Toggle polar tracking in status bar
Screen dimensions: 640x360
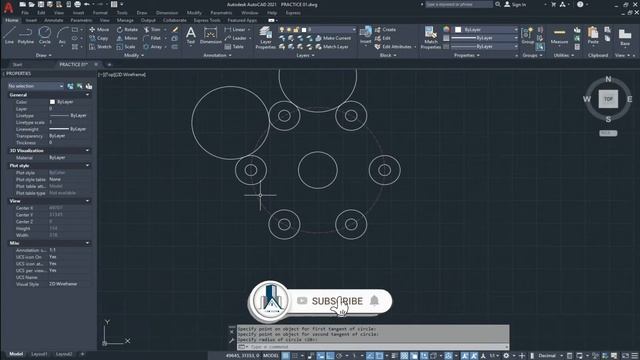339,356
